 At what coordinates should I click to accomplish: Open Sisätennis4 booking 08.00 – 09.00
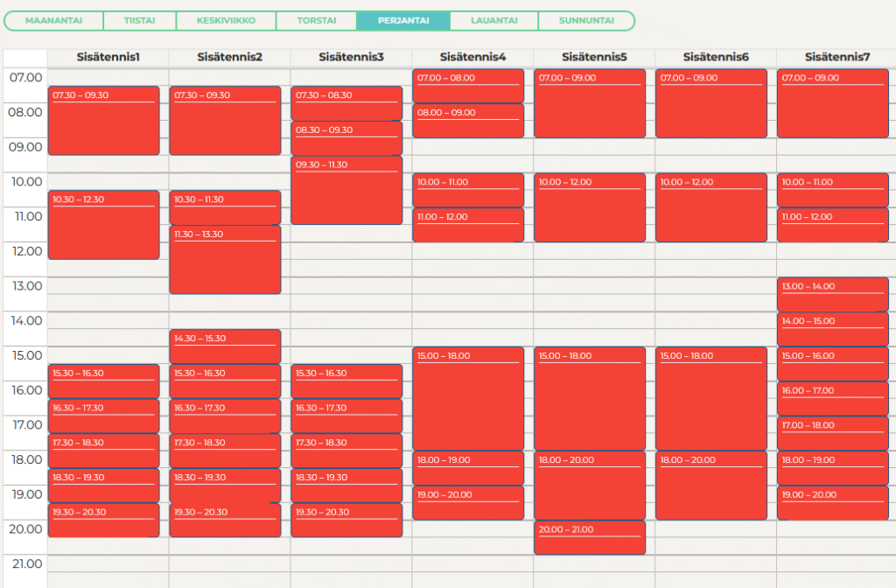coord(468,122)
